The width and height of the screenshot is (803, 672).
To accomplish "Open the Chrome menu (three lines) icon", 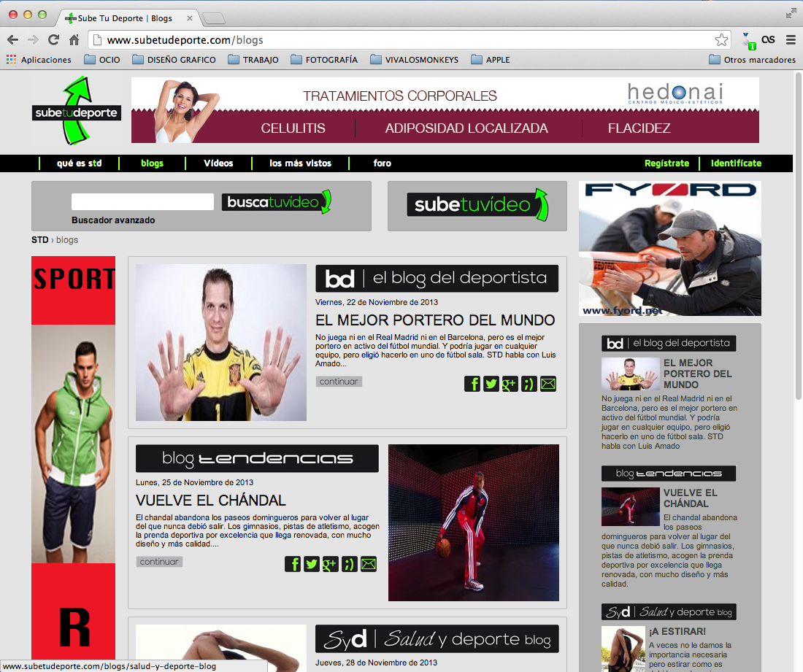I will (x=791, y=40).
